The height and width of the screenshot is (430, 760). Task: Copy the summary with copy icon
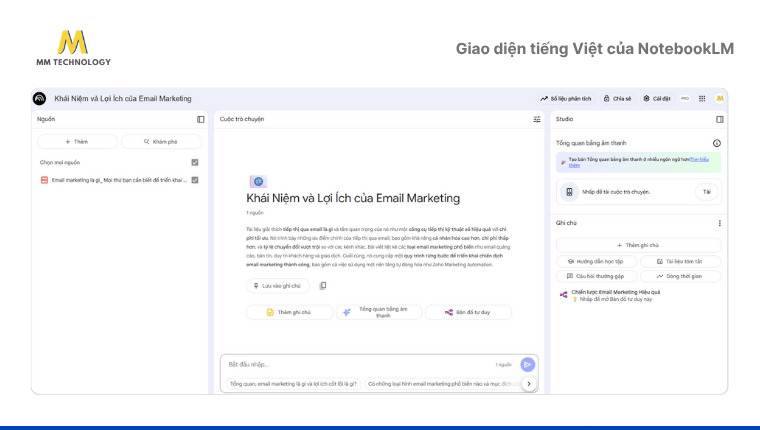(x=323, y=286)
